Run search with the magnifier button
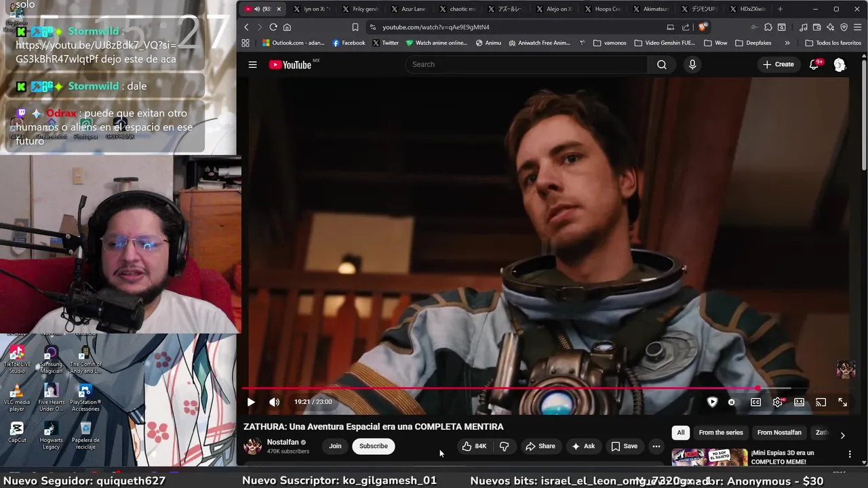Image resolution: width=868 pixels, height=488 pixels. click(662, 64)
